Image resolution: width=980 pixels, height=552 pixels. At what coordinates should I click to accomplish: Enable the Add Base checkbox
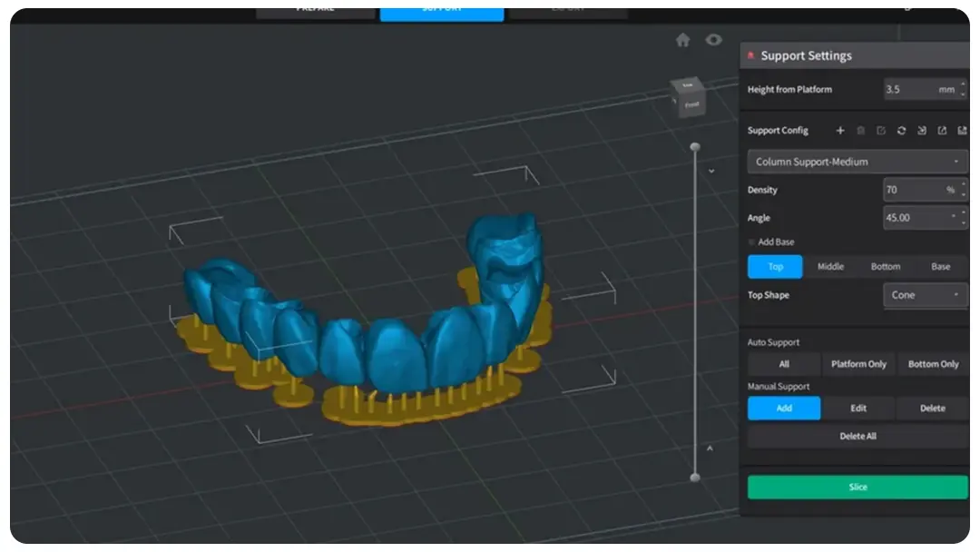pos(751,242)
